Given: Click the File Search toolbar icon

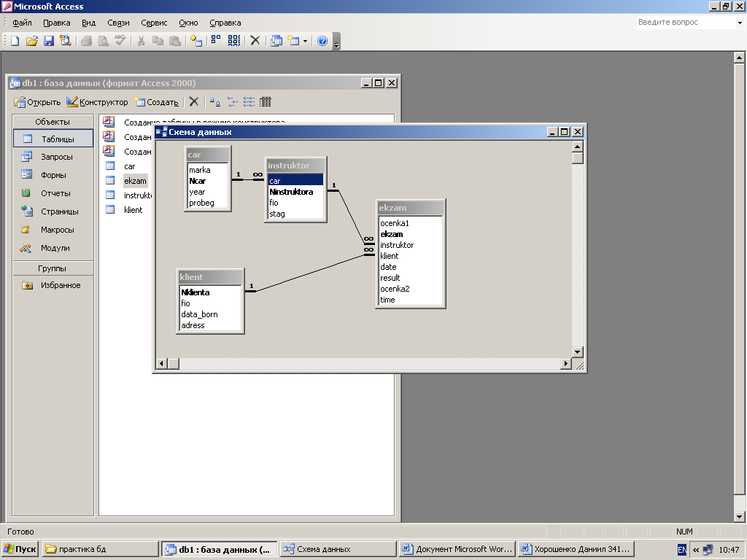Looking at the screenshot, I should tap(65, 41).
